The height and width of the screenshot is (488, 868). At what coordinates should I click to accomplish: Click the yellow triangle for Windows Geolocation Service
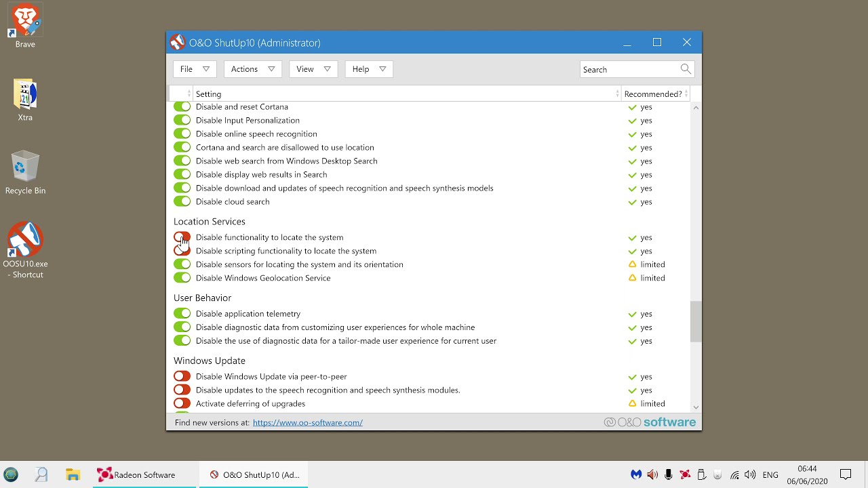[632, 278]
